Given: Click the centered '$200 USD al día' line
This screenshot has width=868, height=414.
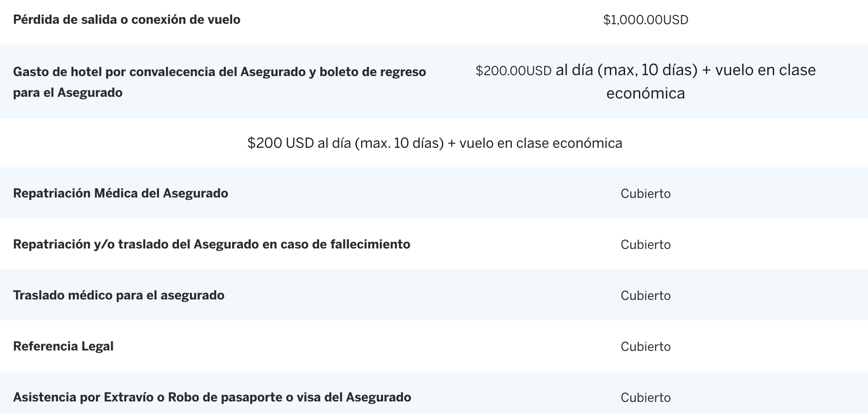Looking at the screenshot, I should pyautogui.click(x=434, y=143).
